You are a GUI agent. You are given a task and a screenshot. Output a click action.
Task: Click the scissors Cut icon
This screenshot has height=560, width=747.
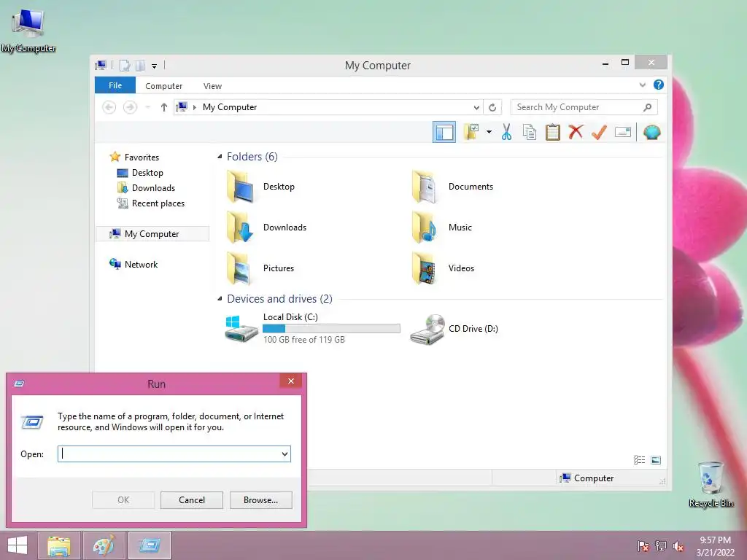(x=506, y=132)
